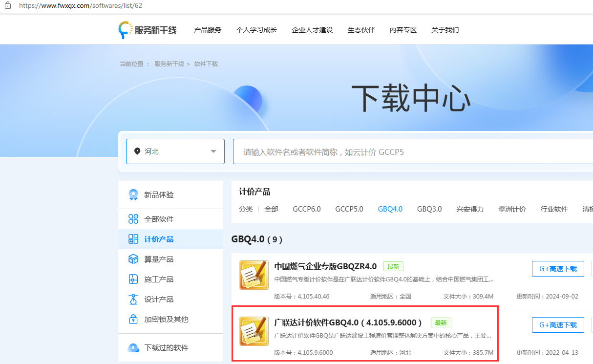Open 设计产品 in the sidebar
The height and width of the screenshot is (364, 593).
170,299
